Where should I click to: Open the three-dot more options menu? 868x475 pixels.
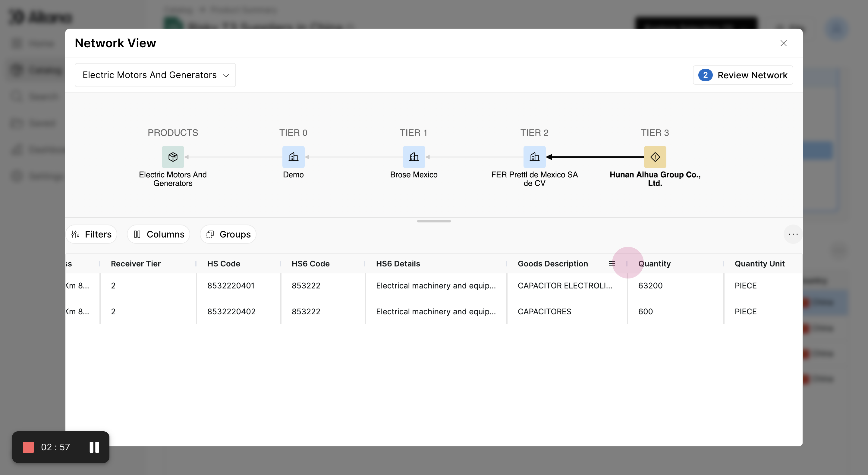coord(793,234)
